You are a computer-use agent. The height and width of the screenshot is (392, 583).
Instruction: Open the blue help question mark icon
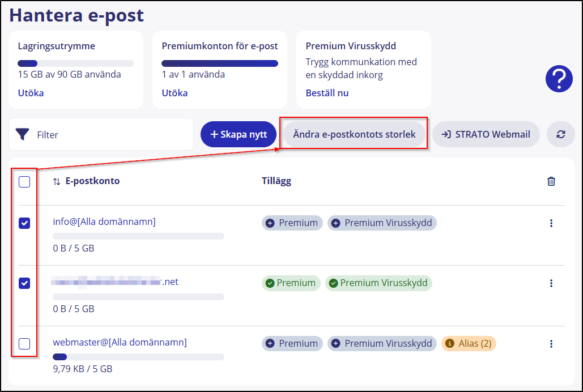pos(559,79)
